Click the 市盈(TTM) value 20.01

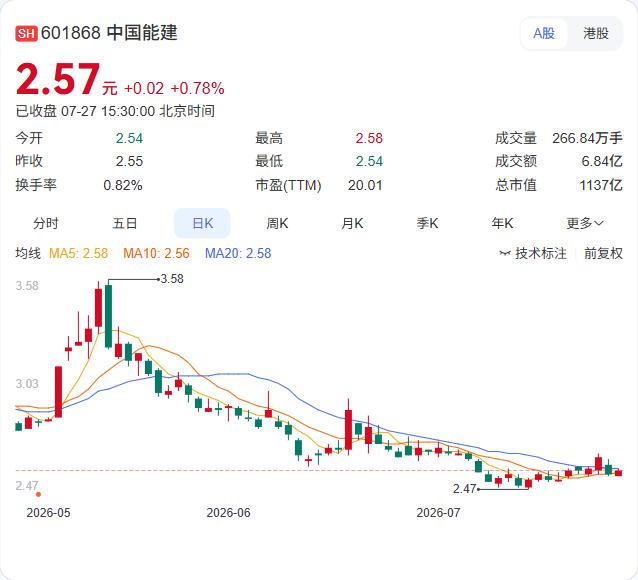coord(365,185)
